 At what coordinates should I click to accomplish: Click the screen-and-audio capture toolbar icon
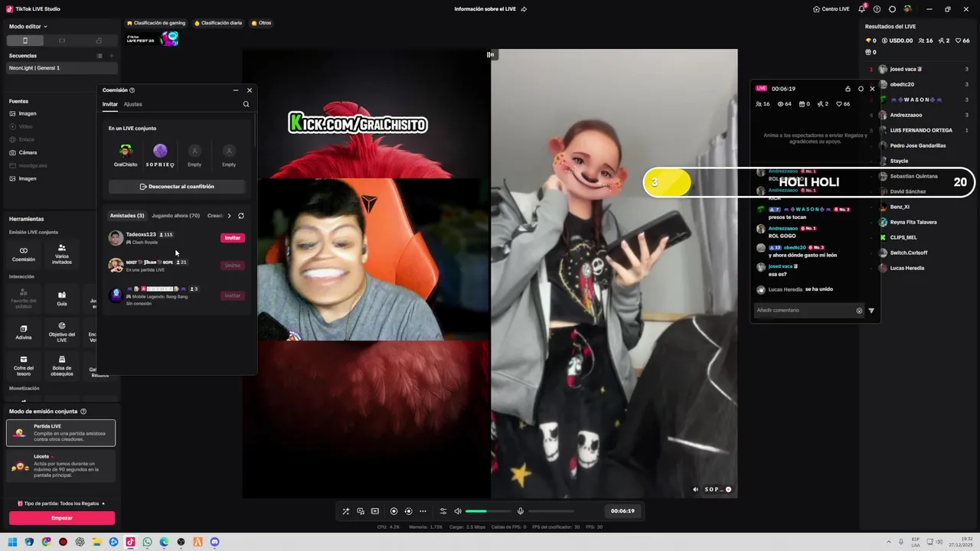[361, 511]
